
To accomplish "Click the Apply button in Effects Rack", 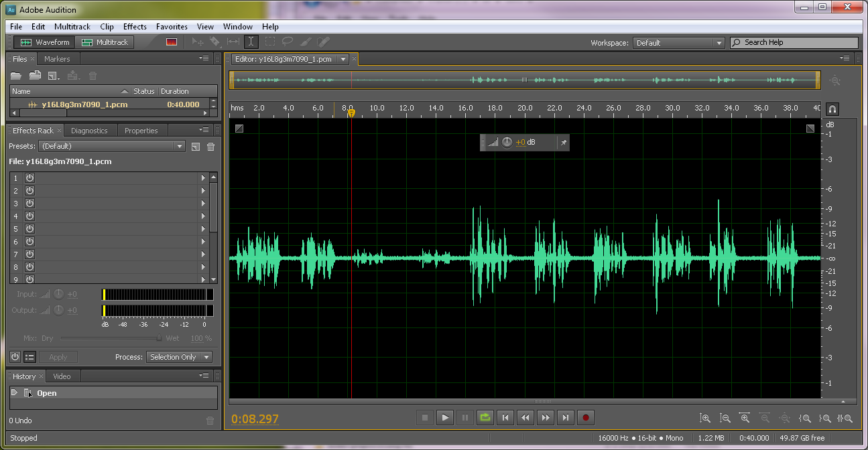I will point(58,357).
